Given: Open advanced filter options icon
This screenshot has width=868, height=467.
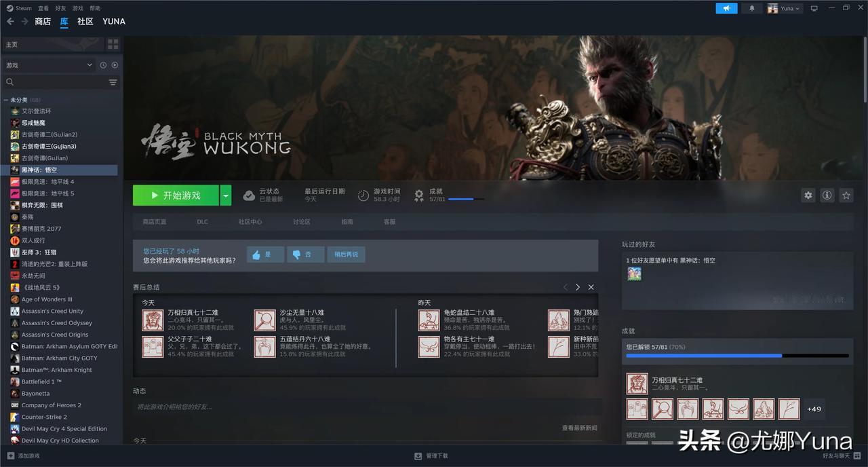Looking at the screenshot, I should (x=113, y=82).
